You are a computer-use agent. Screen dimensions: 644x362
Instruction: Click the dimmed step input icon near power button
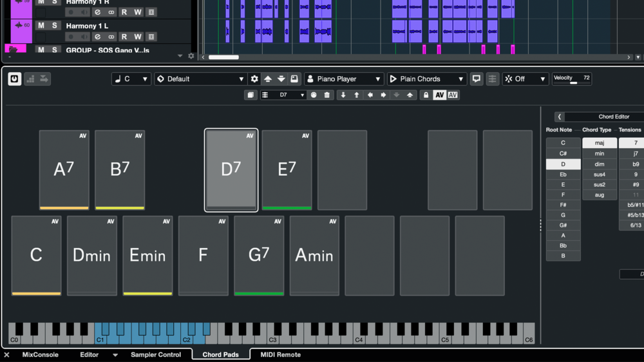[30, 79]
